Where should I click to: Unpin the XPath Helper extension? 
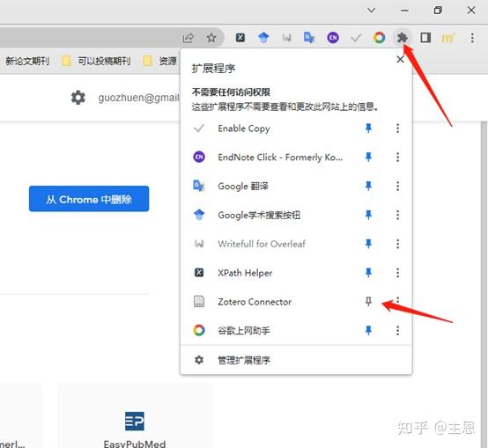tap(368, 273)
